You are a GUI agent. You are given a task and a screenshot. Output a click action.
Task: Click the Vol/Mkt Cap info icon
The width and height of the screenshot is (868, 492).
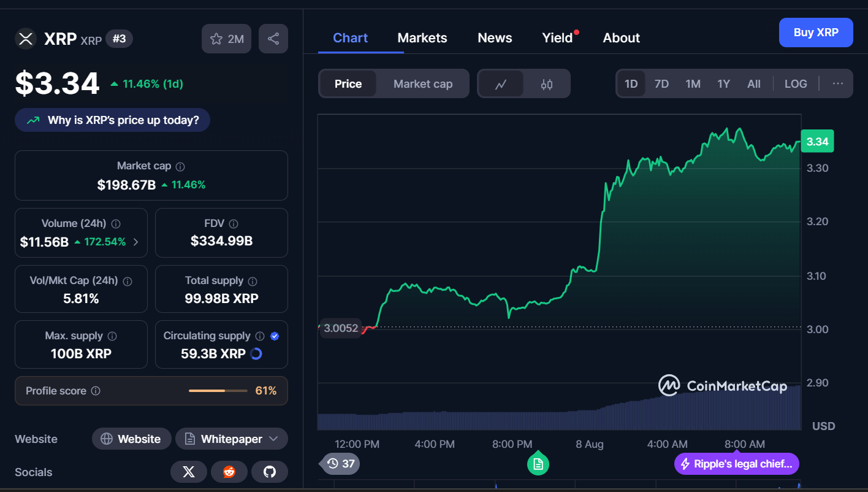point(128,281)
